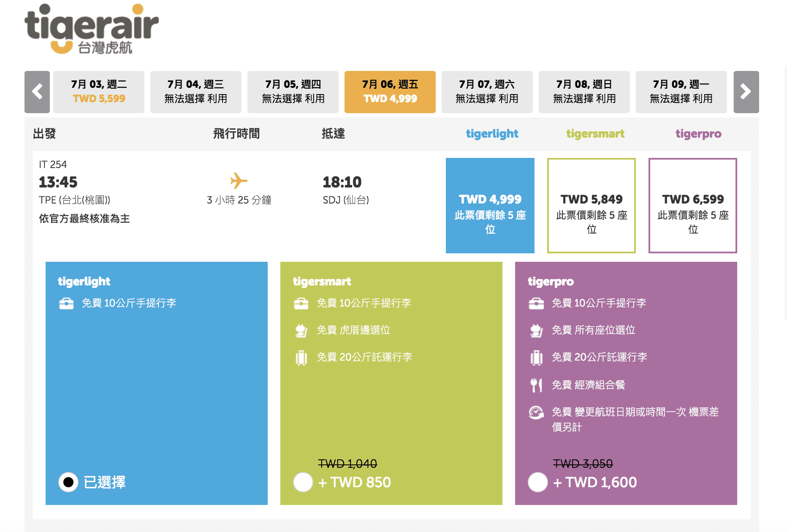Click the 依官方最終核准為主 notice
787x532 pixels.
coord(84,218)
